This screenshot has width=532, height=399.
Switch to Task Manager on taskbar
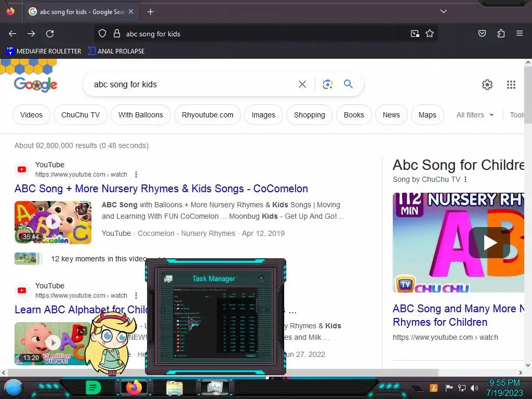[x=215, y=388]
